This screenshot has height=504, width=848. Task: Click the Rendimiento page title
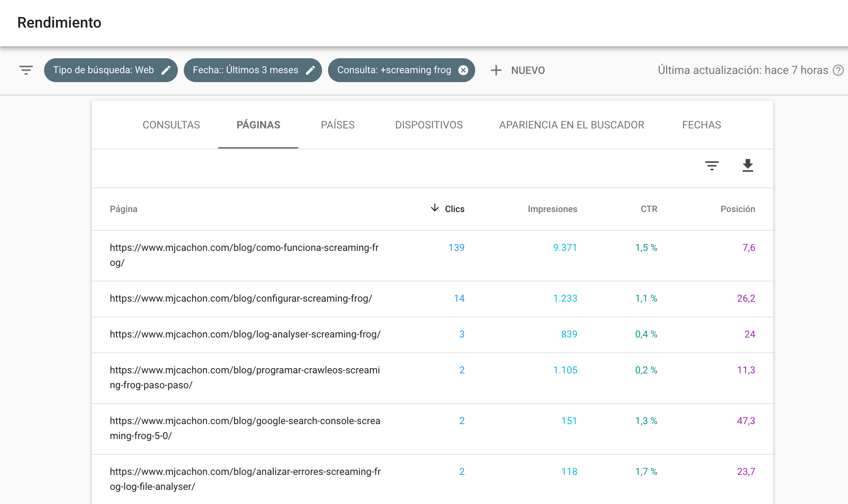(59, 22)
